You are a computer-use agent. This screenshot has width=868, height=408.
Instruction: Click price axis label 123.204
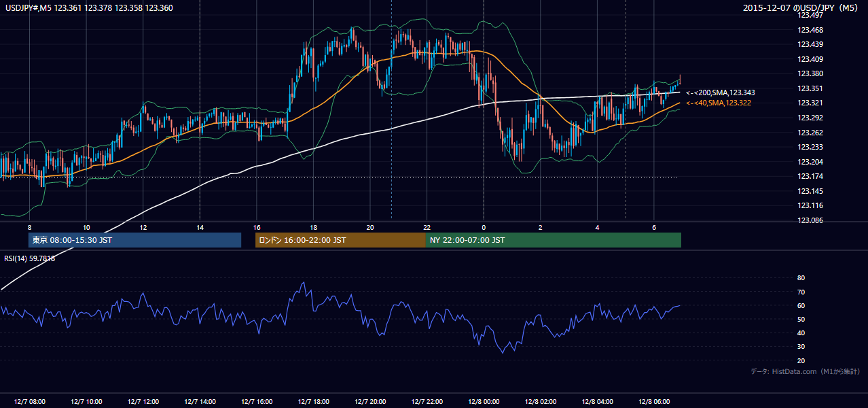click(x=810, y=162)
